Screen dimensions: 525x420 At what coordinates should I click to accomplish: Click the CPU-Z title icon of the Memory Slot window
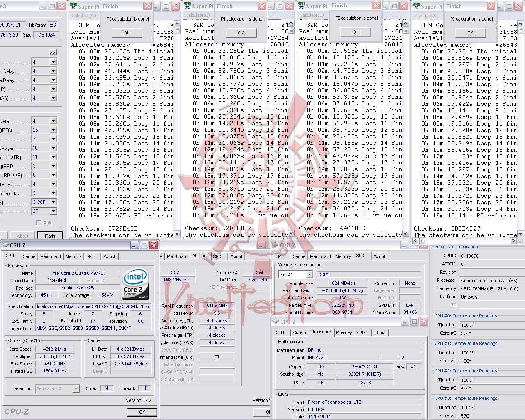click(x=276, y=245)
